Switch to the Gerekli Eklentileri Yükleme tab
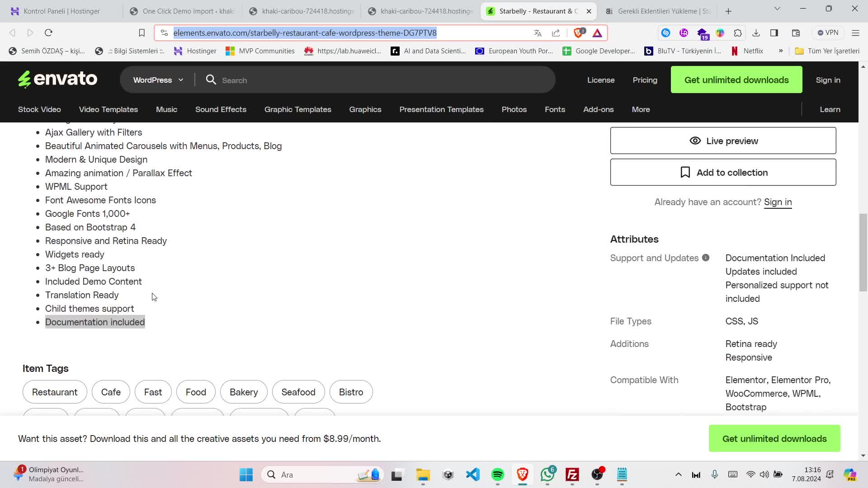The height and width of the screenshot is (488, 868). click(x=660, y=11)
